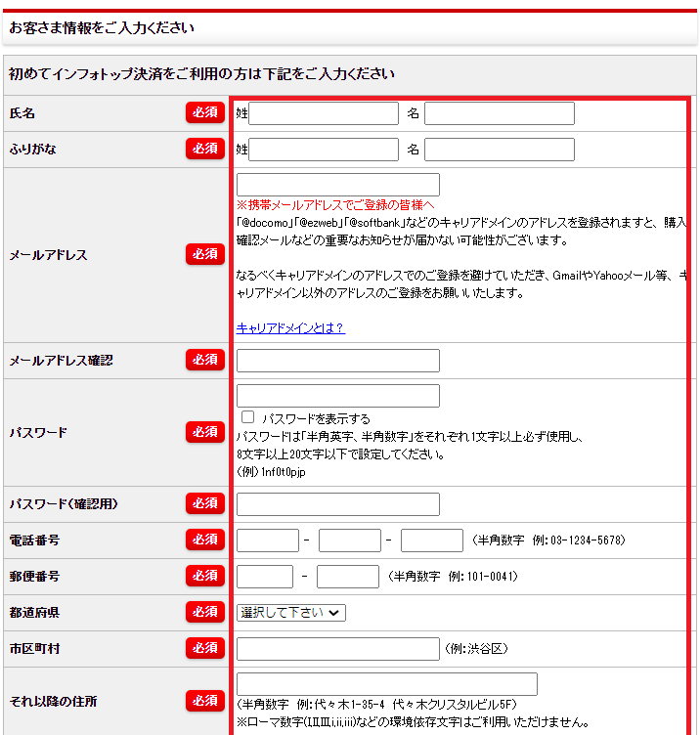Click the second 郵便番号 field
Image resolution: width=700 pixels, height=735 pixels.
coord(348,577)
